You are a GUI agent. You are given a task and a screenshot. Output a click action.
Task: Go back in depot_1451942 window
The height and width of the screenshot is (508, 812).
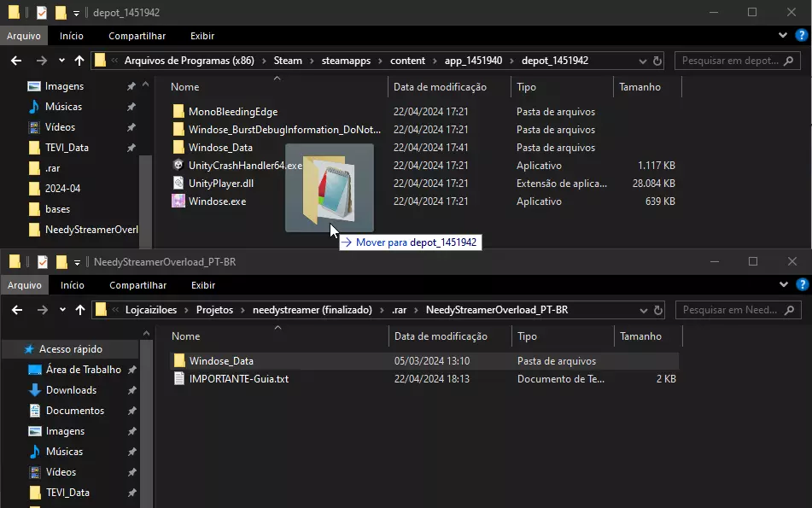[x=16, y=61]
